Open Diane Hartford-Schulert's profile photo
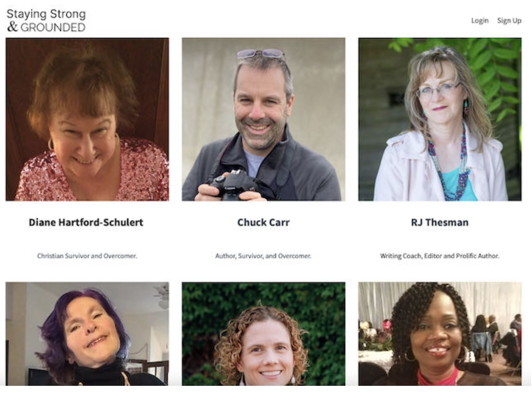Screen dimensions: 532x393 click(87, 119)
